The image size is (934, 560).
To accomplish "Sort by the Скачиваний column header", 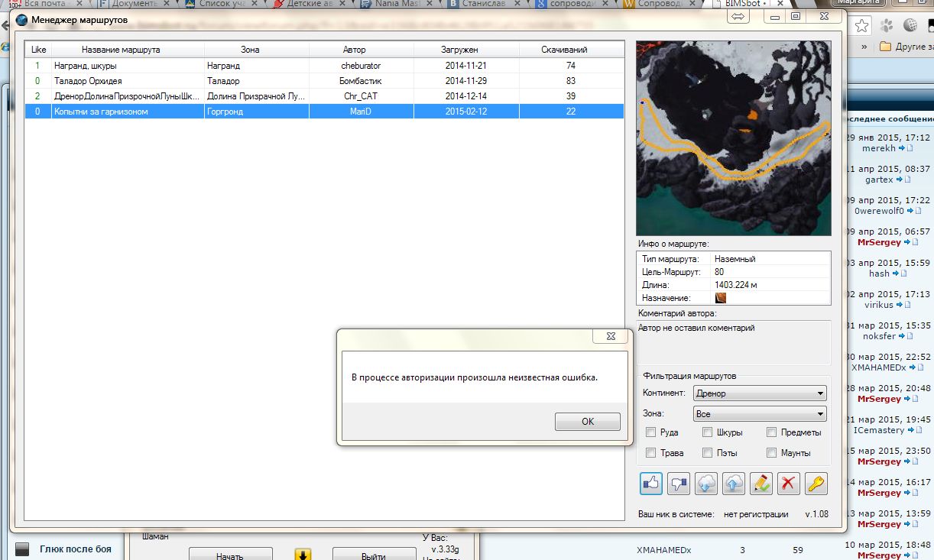I will 571,50.
